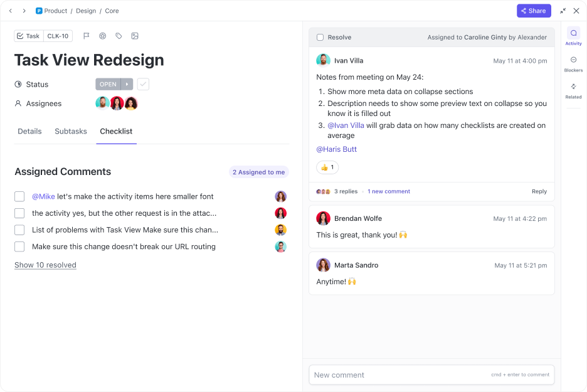
Task: Check off the @Mike smaller font comment
Action: tap(19, 196)
